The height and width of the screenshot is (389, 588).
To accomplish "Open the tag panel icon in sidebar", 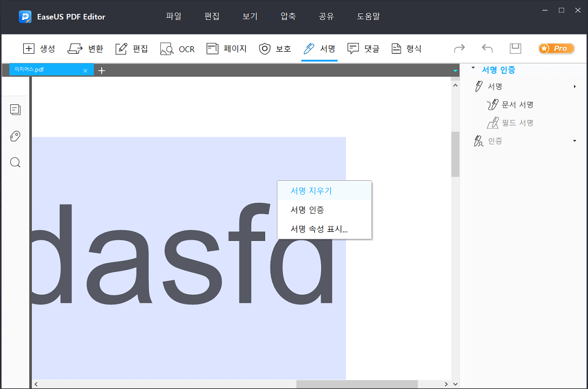I will [16, 136].
